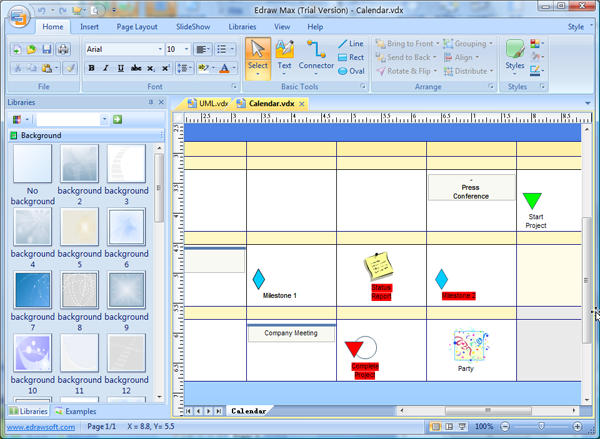Toggle Strikethrough formatting

coord(136,68)
